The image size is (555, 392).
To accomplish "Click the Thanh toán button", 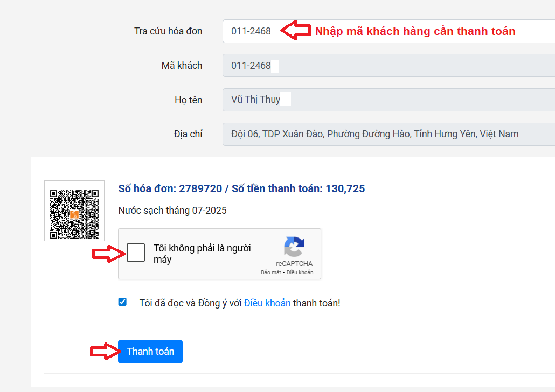I will tap(150, 351).
